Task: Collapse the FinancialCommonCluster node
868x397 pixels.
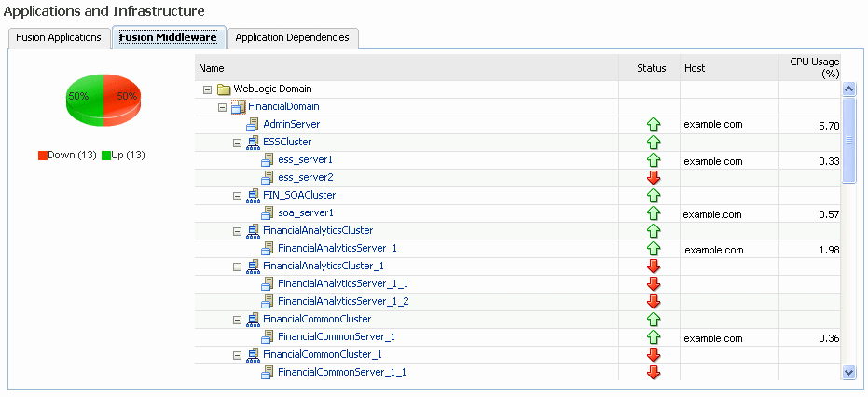Action: tap(238, 320)
